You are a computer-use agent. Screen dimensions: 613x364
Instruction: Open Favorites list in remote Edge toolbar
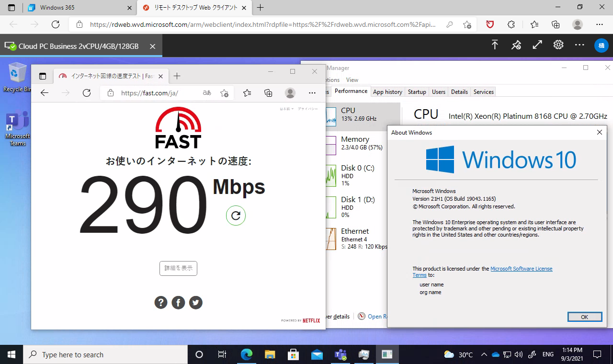tap(247, 93)
